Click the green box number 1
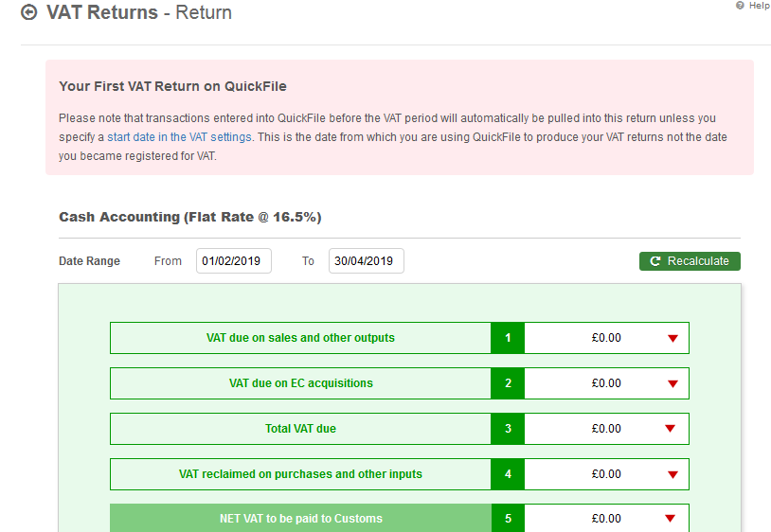Screen dimensions: 771x532 coord(508,338)
